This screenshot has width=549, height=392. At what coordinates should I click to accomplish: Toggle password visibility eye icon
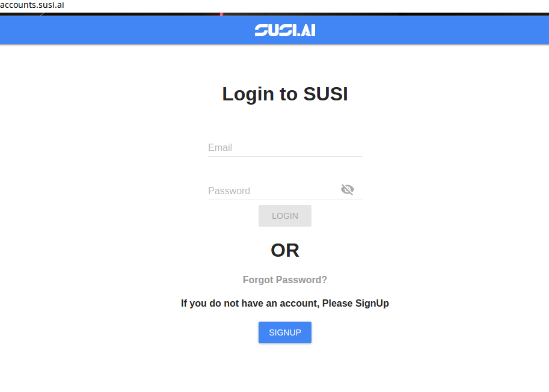(348, 190)
